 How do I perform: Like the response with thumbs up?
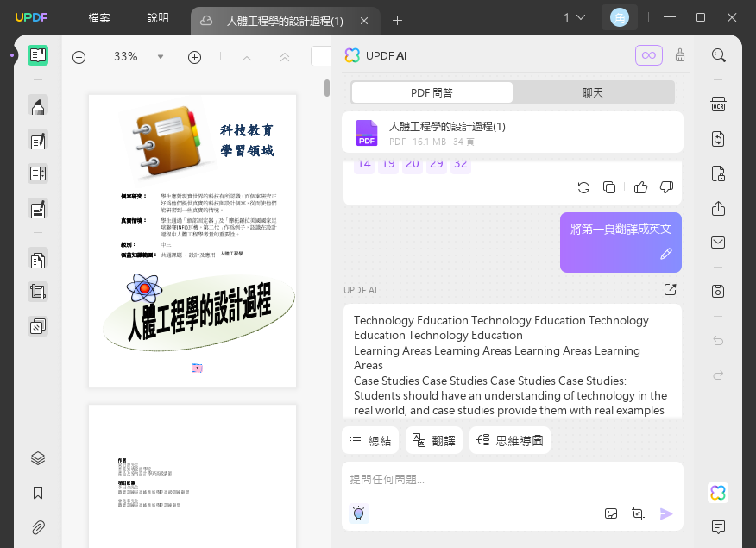click(x=640, y=187)
